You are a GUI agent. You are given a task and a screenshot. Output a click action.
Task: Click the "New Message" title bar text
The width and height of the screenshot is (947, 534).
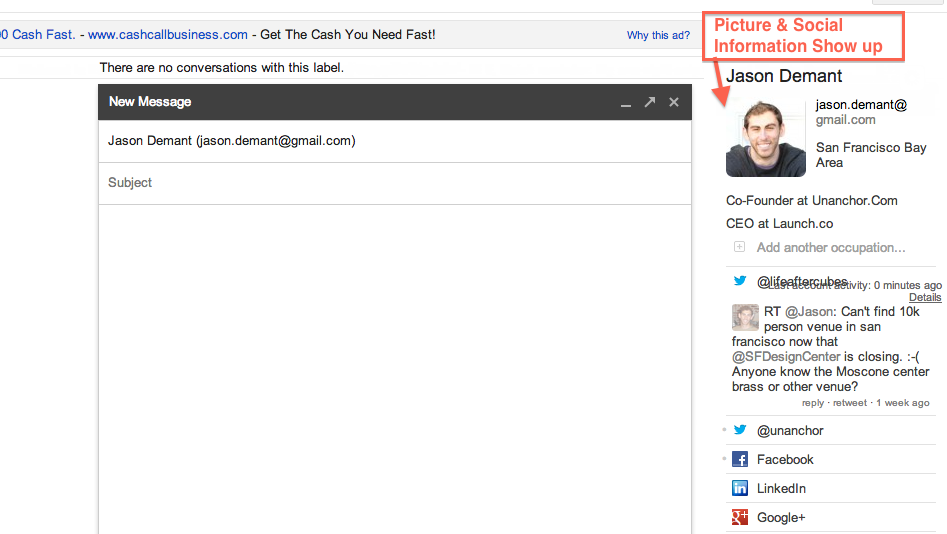click(x=150, y=102)
